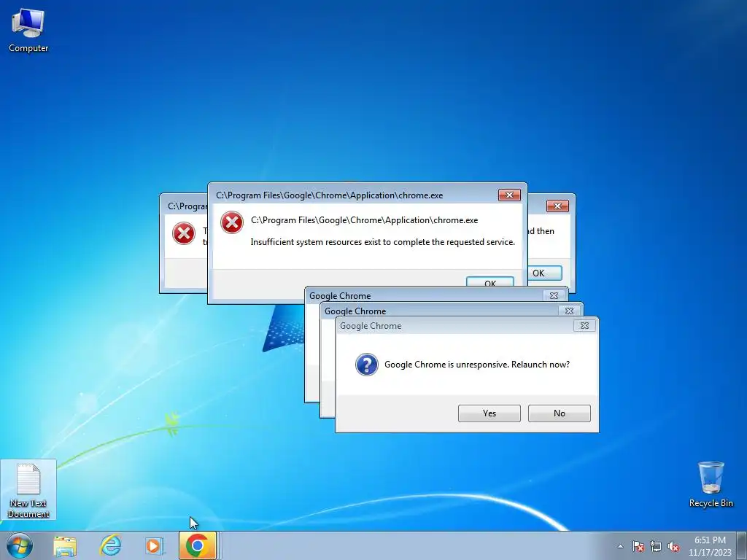This screenshot has width=747, height=560.
Task: Click 'Google Chrome is unresponsive. Relaunch now?' text
Action: click(477, 365)
